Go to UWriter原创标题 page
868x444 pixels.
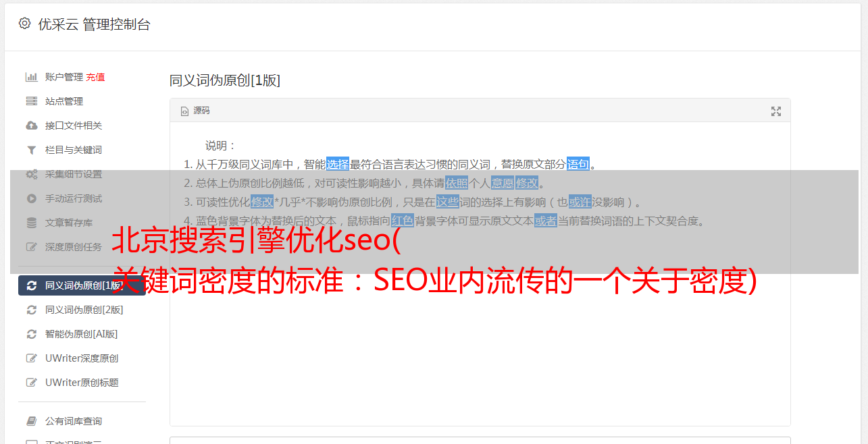click(82, 383)
